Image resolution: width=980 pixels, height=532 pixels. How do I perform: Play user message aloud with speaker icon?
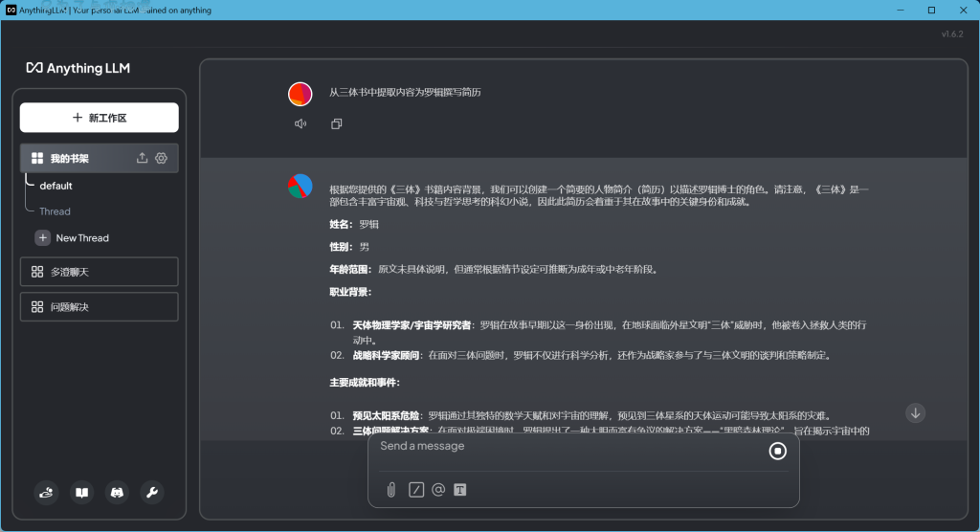pyautogui.click(x=301, y=123)
